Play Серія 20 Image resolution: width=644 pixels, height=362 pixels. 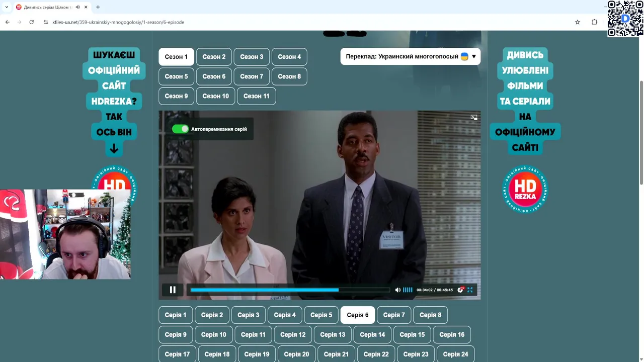[296, 354]
